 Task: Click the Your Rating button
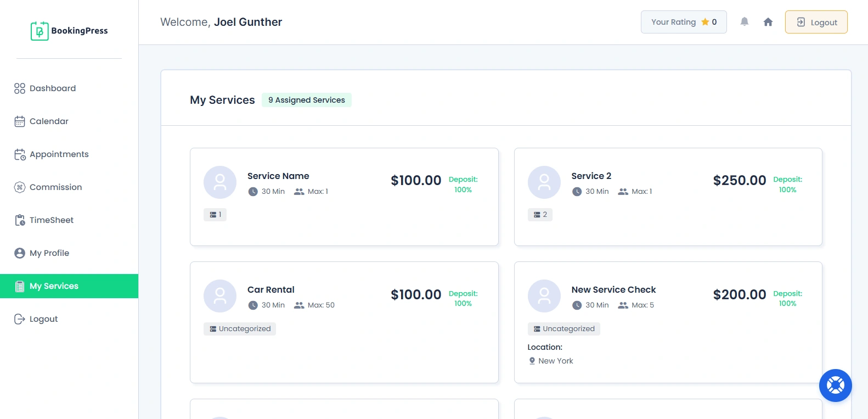[x=684, y=22]
